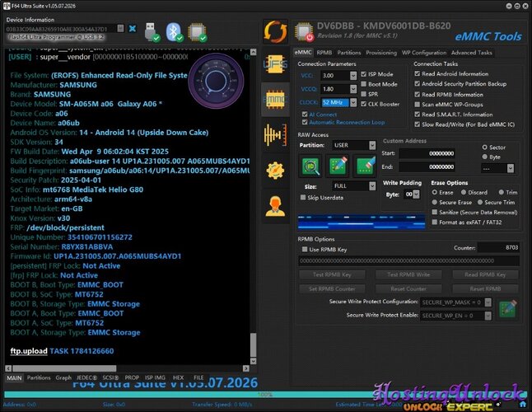Click the ftp.upload link in log
The width and height of the screenshot is (532, 412).
29,351
